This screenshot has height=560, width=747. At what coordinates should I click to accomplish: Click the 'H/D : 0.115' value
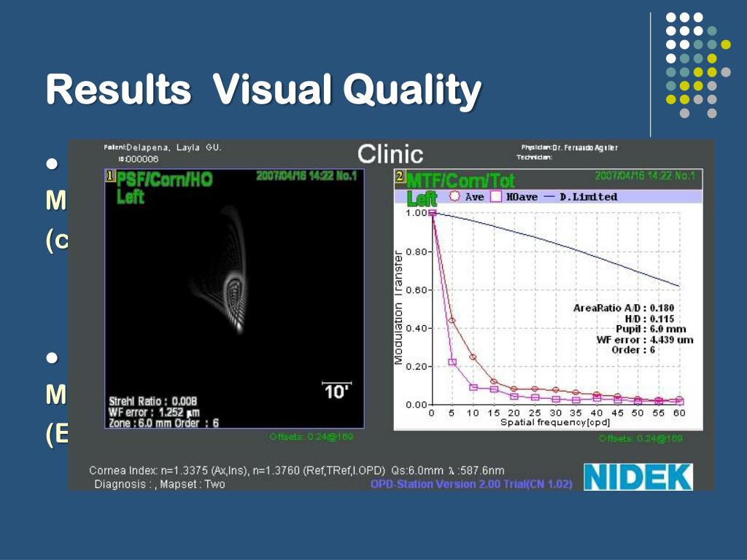[x=649, y=319]
